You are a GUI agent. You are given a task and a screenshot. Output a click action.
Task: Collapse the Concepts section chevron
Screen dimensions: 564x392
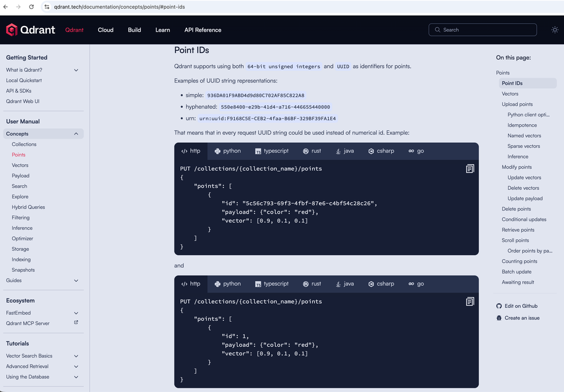(76, 134)
